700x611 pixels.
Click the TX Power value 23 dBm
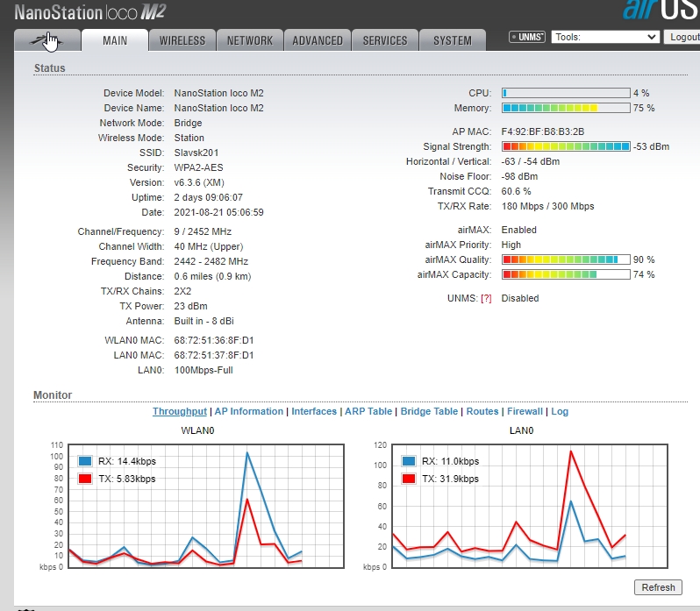pos(190,307)
